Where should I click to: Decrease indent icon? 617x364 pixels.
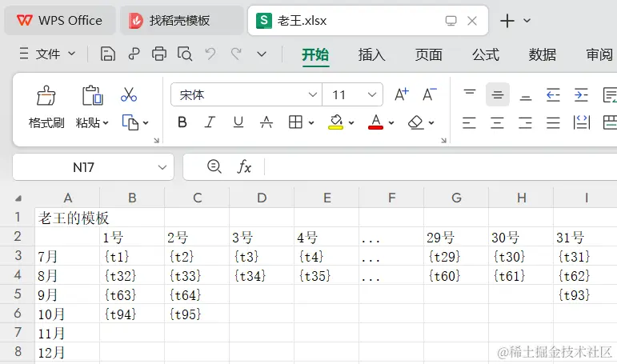coord(553,95)
